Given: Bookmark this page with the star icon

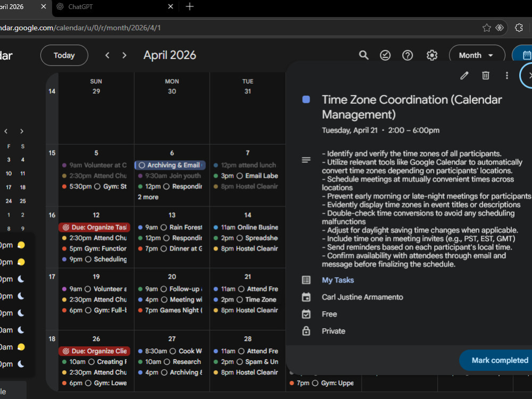Looking at the screenshot, I should [x=487, y=28].
